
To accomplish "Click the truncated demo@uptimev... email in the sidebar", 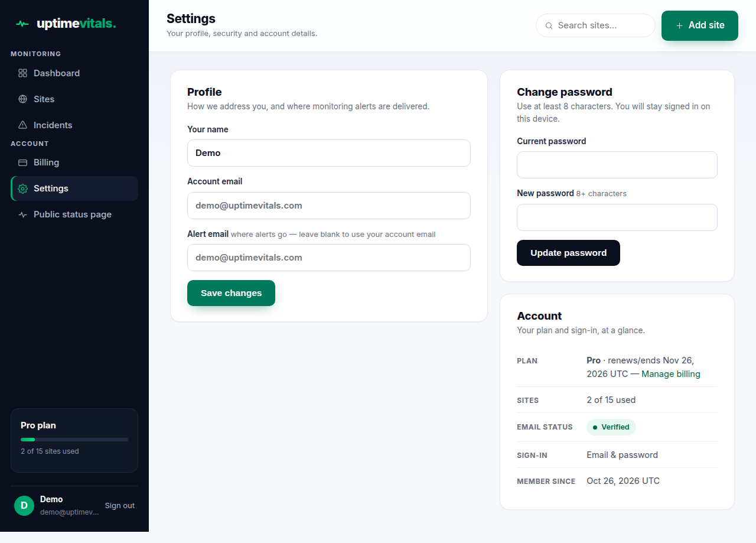I will pos(70,512).
